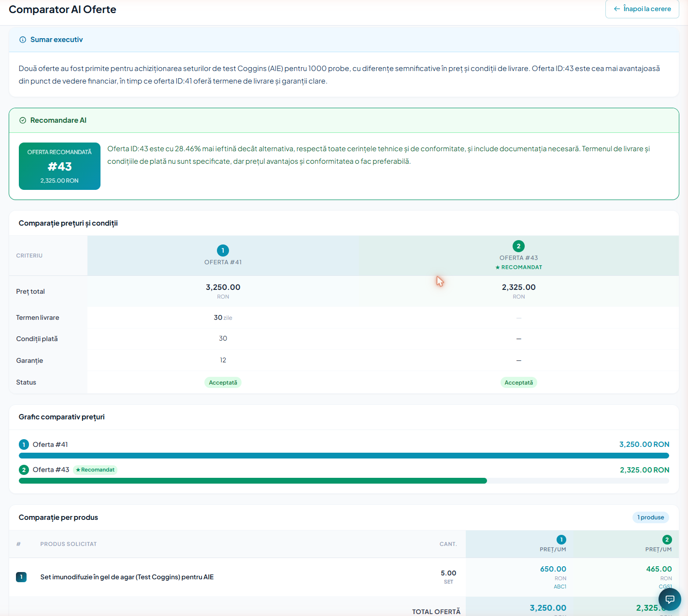Click badge 2 next to Oferta #43 in chart
688x616 pixels.
coord(24,470)
